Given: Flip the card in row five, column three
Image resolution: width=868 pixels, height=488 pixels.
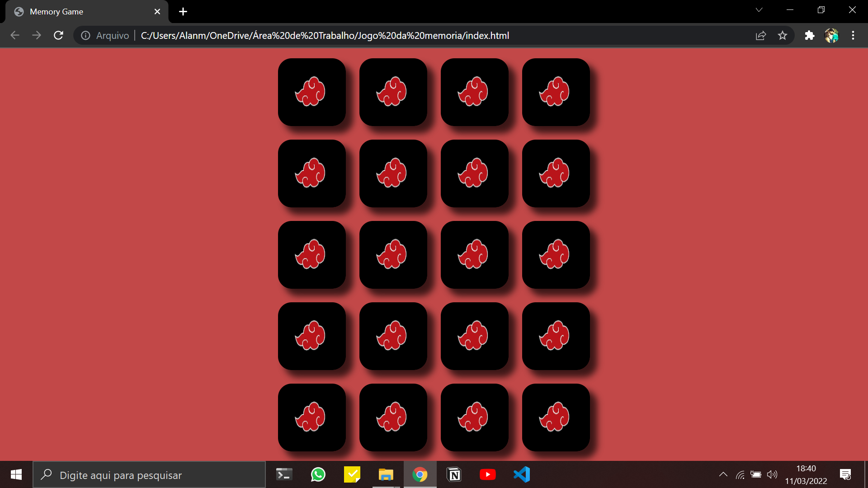Looking at the screenshot, I should click(x=475, y=418).
